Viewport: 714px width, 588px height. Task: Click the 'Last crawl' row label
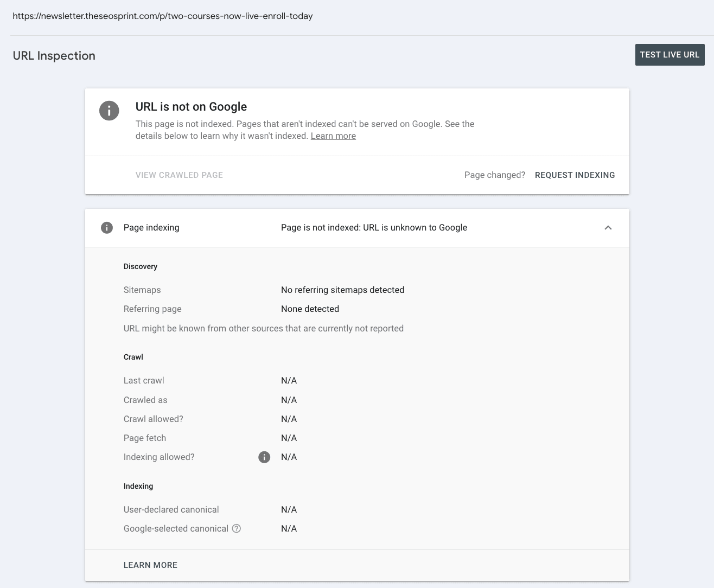pyautogui.click(x=144, y=381)
